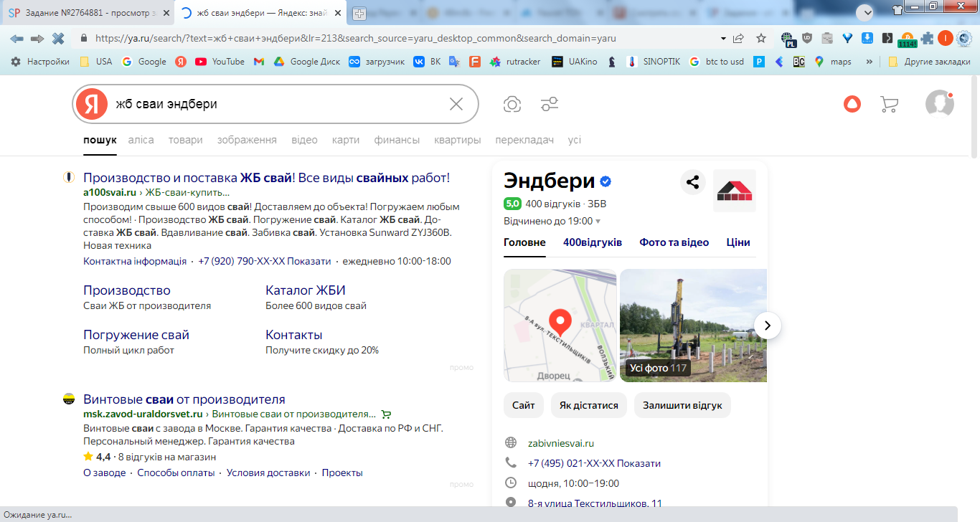Select the 'квартиры' search tab
The height and width of the screenshot is (522, 980).
[x=458, y=140]
